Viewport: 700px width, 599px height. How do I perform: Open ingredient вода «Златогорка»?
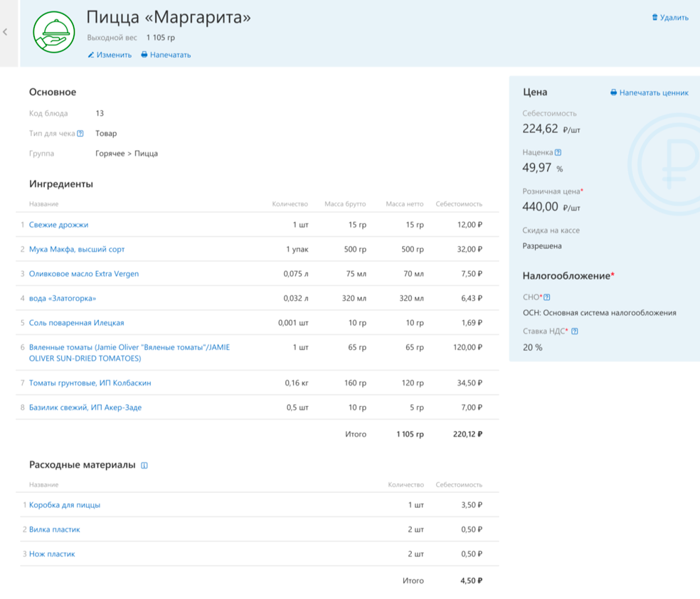click(x=63, y=299)
